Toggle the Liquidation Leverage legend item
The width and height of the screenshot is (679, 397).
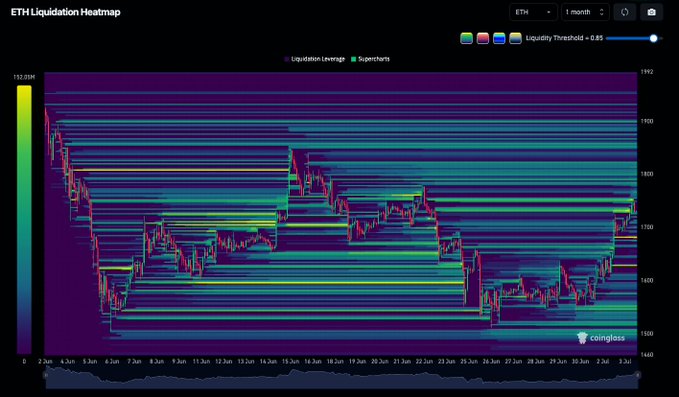tap(315, 59)
